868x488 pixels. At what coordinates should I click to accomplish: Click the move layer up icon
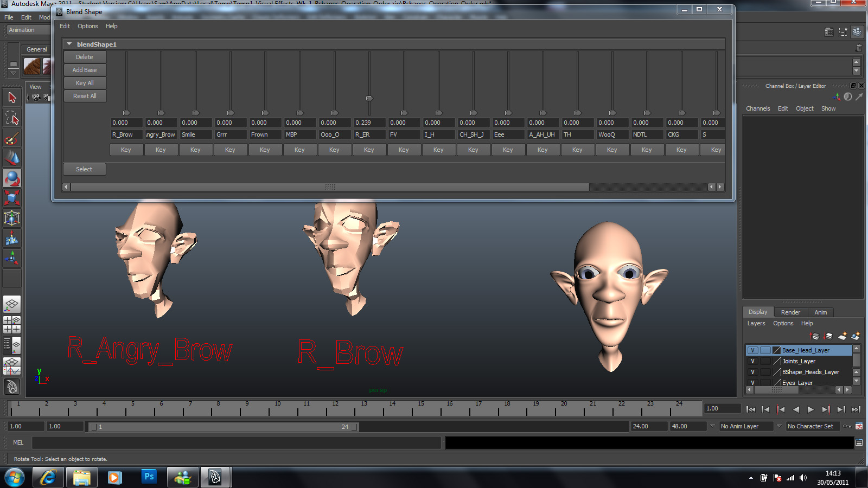click(814, 336)
